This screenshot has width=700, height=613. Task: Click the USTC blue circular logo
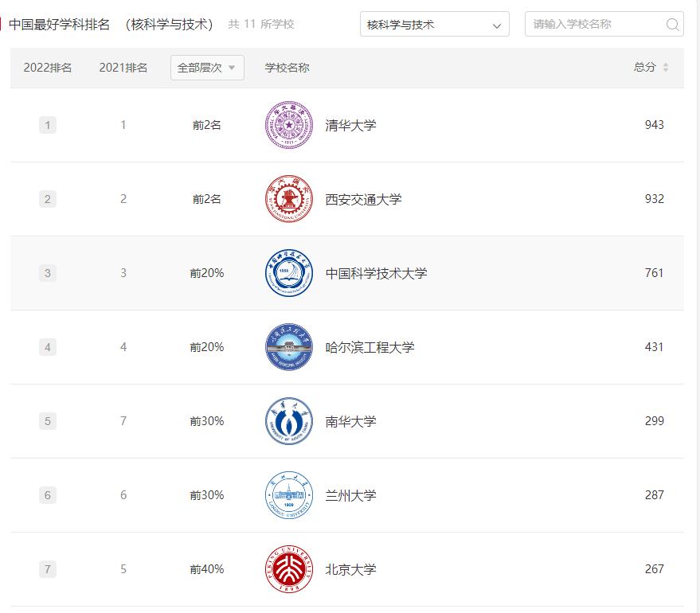(288, 273)
